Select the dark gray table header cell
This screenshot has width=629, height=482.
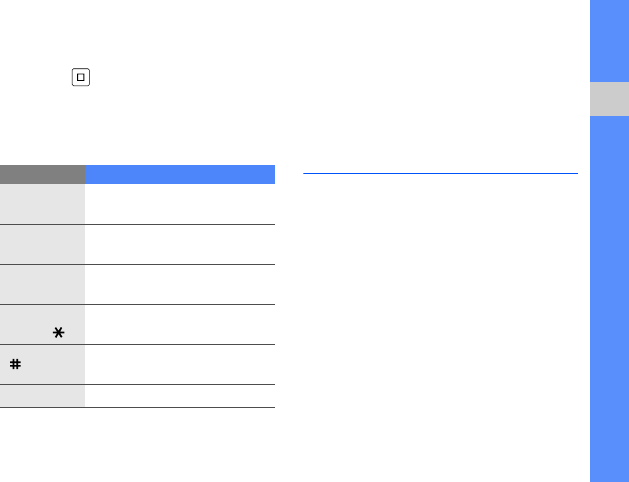[x=42, y=174]
